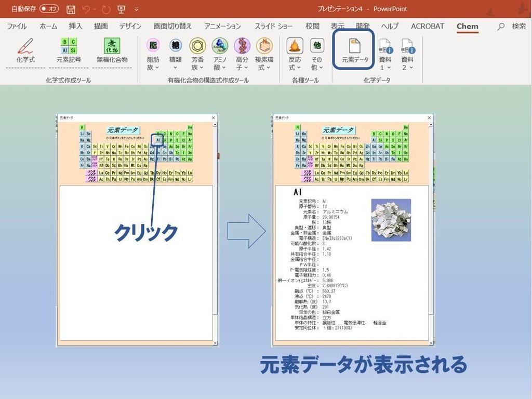Click the 検索 search magnifier icon

[500, 26]
